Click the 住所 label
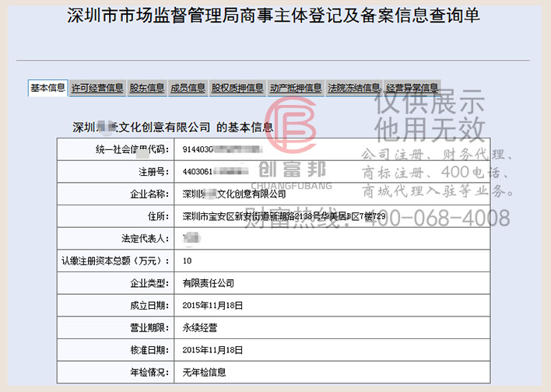551x392 pixels. point(158,216)
